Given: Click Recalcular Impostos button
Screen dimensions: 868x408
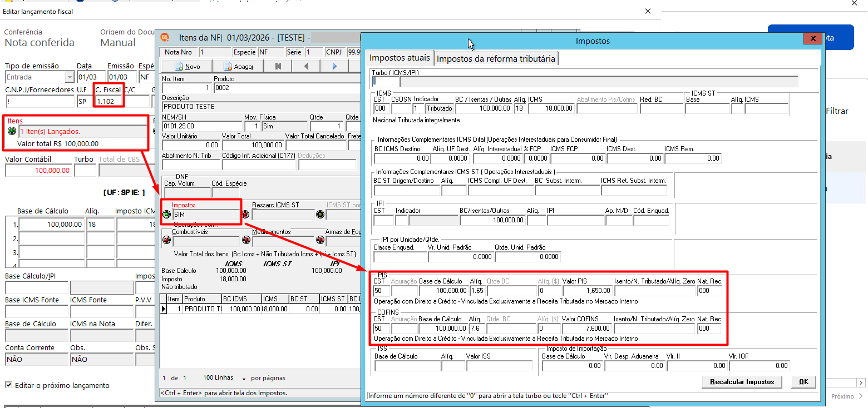Looking at the screenshot, I should pyautogui.click(x=742, y=382).
